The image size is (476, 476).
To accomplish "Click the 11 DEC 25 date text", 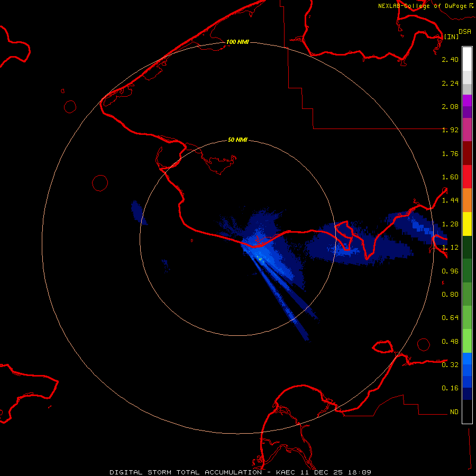I will coord(322,472).
